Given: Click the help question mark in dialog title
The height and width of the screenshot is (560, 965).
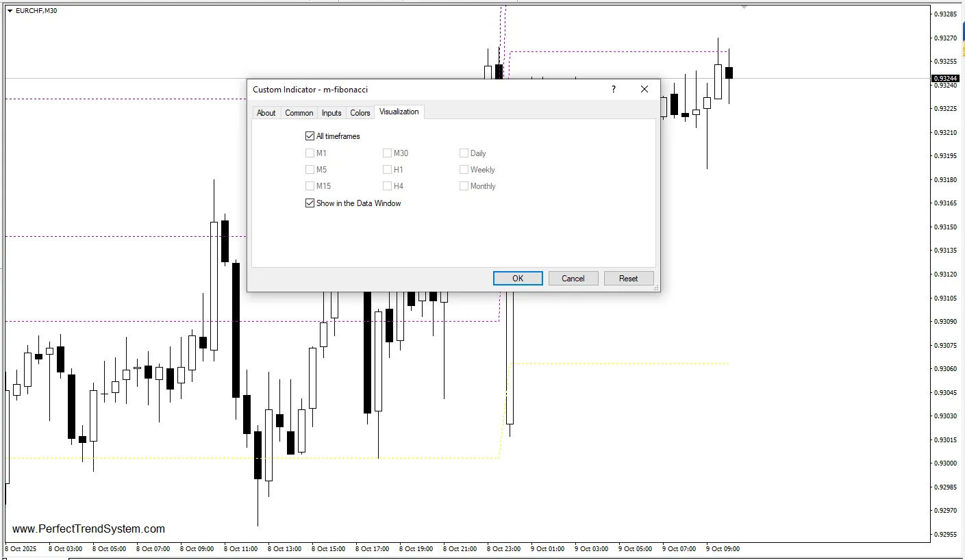Looking at the screenshot, I should [613, 89].
